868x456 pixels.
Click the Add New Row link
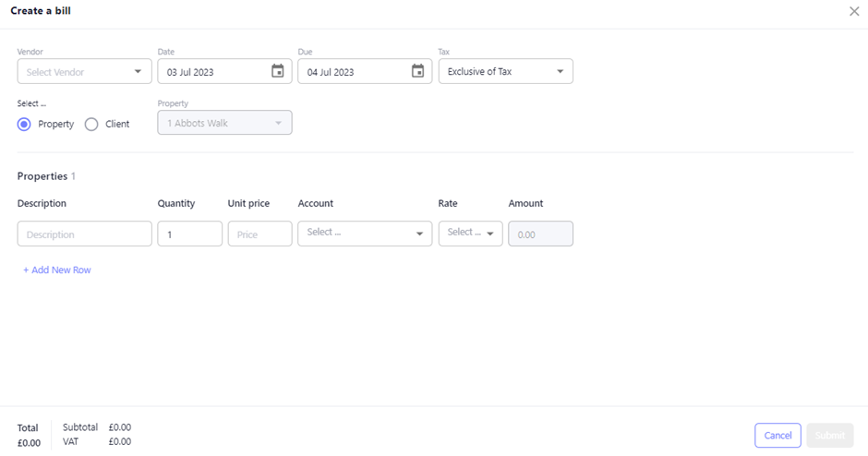57,270
